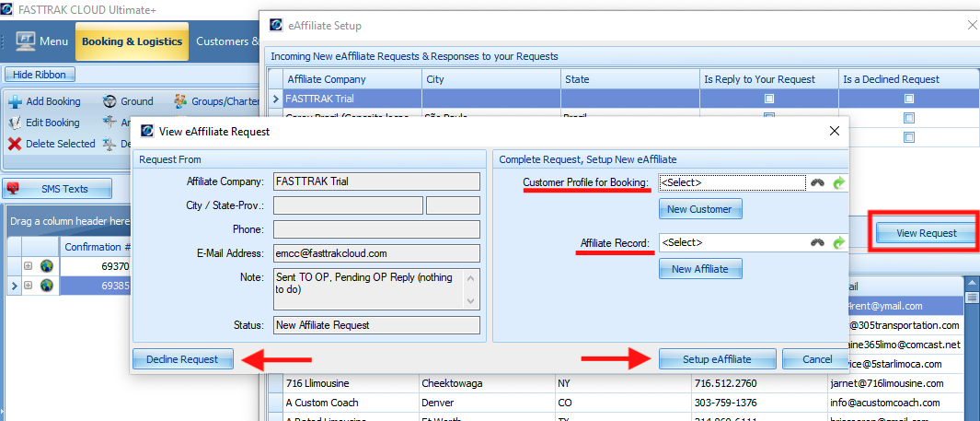The image size is (980, 421).
Task: Click email jarnet@716limousine.com
Action: coord(889,383)
